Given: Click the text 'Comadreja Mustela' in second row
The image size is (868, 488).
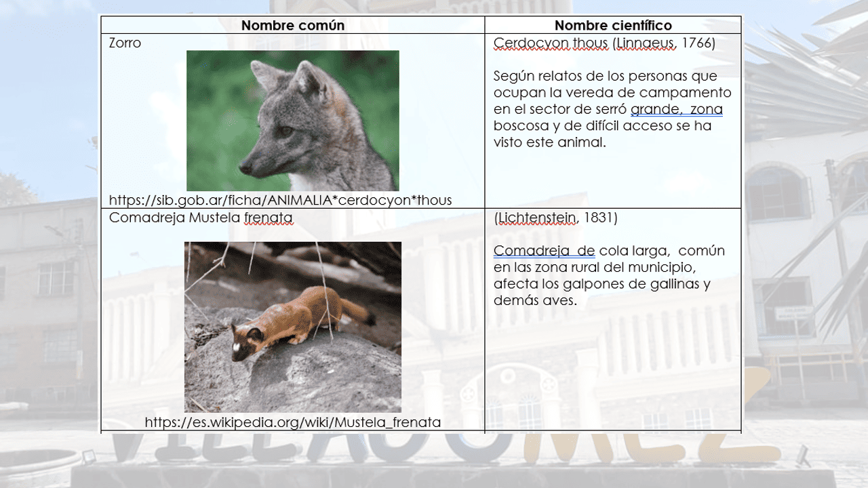Looking at the screenshot, I should click(174, 218).
